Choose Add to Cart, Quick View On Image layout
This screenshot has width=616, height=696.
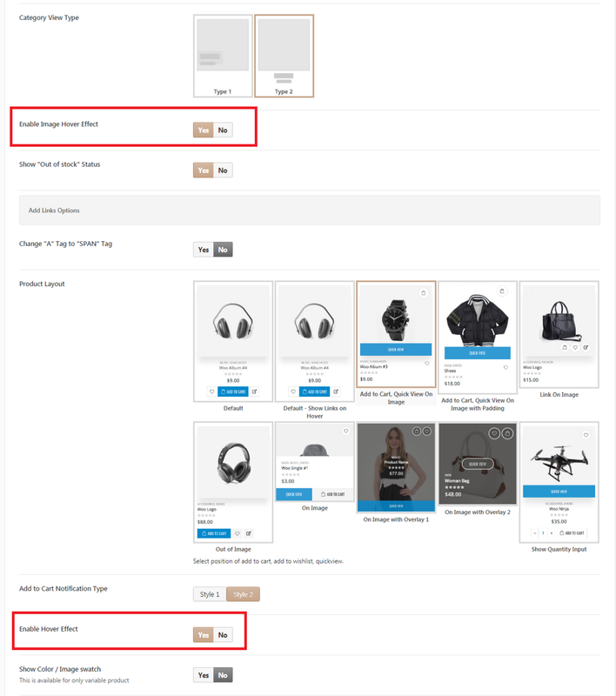[396, 334]
